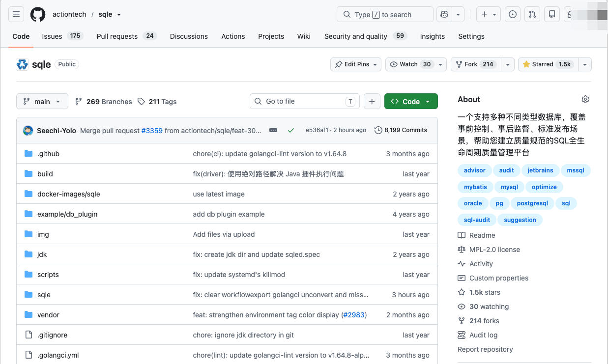Open the Wiki tab
This screenshot has width=608, height=364.
coord(304,36)
